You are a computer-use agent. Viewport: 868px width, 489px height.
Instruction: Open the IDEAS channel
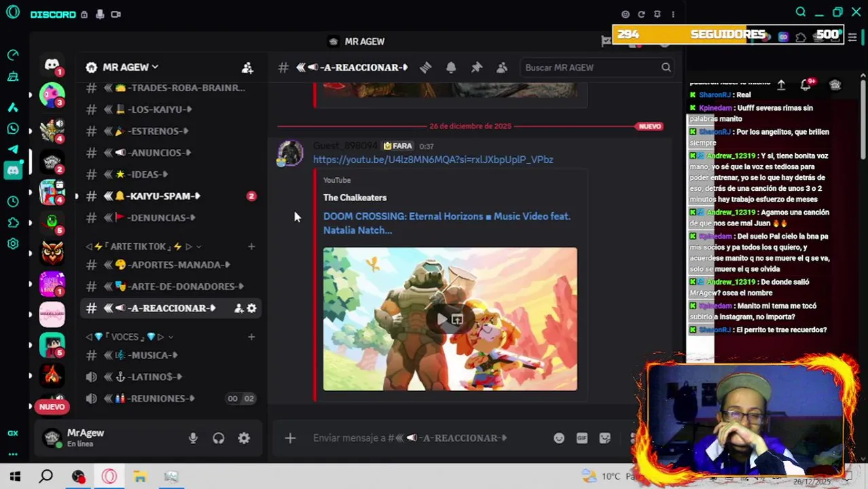pyautogui.click(x=170, y=175)
